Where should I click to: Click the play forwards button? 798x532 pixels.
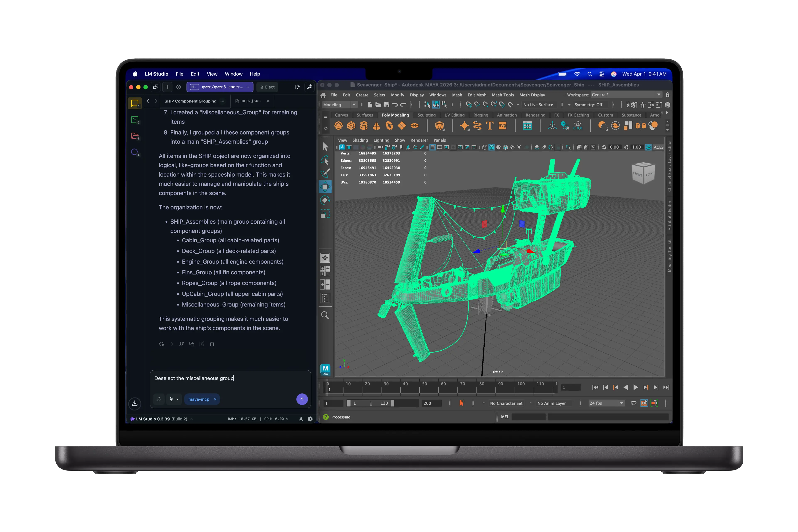point(635,387)
